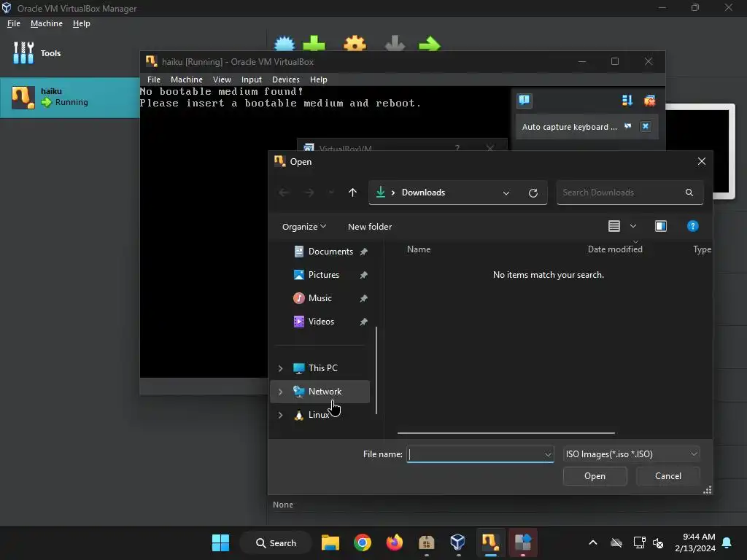Click the notification center speech-bubble icon
This screenshot has width=747, height=560.
point(525,100)
